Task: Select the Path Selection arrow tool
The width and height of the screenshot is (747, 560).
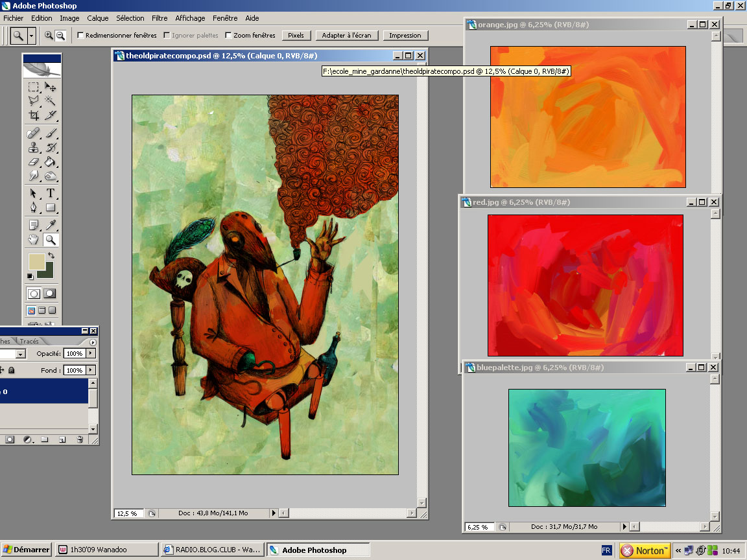Action: click(x=33, y=193)
